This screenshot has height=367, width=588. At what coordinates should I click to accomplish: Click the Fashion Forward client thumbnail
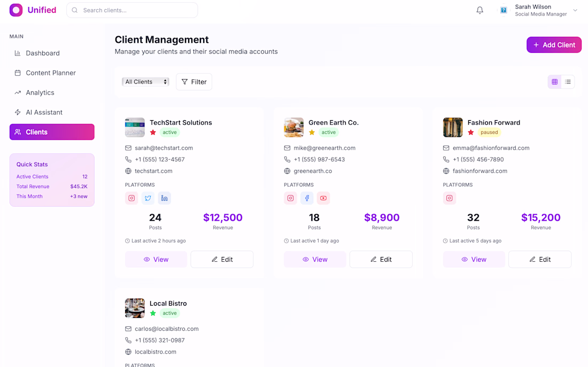452,127
